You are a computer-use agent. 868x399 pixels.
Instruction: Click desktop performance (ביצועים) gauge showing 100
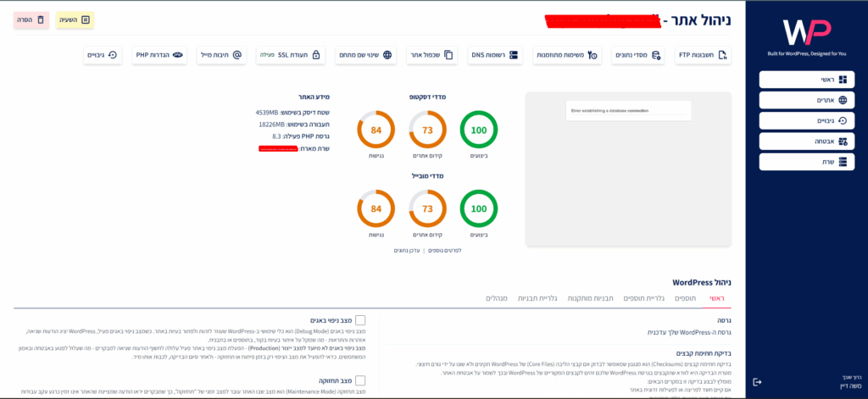coord(479,130)
